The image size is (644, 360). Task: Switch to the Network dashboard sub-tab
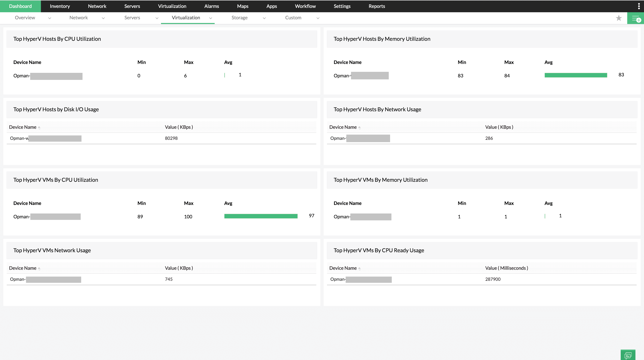[78, 18]
